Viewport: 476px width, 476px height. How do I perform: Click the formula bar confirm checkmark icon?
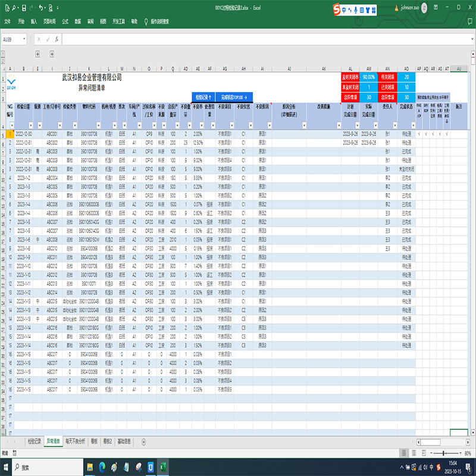tap(48, 39)
